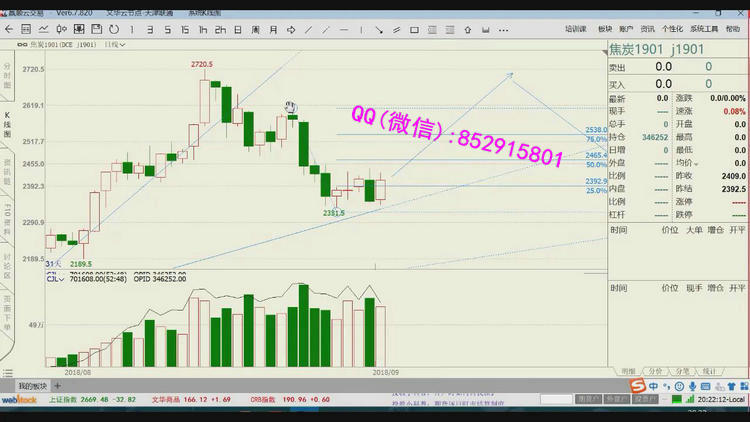Viewport: 750px width, 422px height.
Task: Expand the 均价 dropdown arrow in the quote panel
Action: pyautogui.click(x=696, y=163)
